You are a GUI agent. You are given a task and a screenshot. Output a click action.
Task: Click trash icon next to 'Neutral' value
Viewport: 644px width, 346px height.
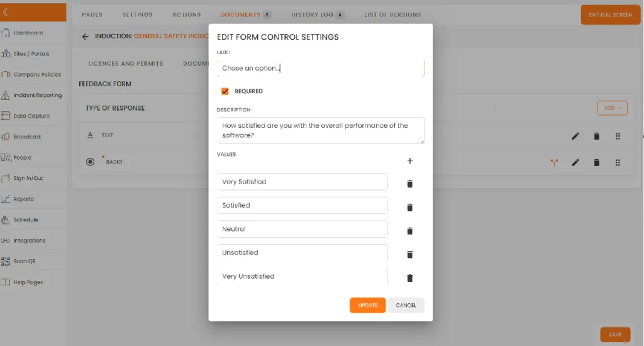[x=409, y=231]
